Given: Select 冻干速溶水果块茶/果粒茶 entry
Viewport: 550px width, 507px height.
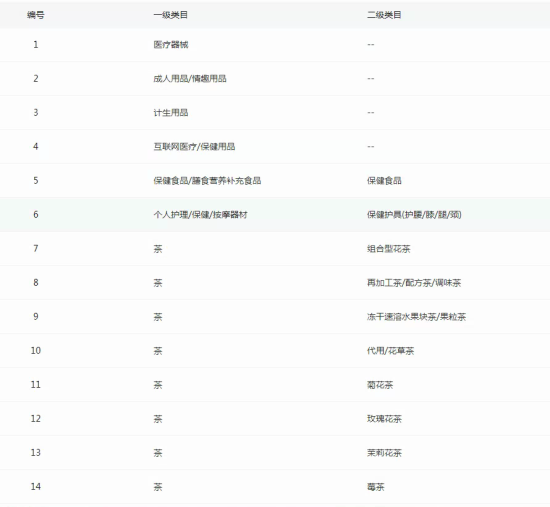Looking at the screenshot, I should 416,317.
